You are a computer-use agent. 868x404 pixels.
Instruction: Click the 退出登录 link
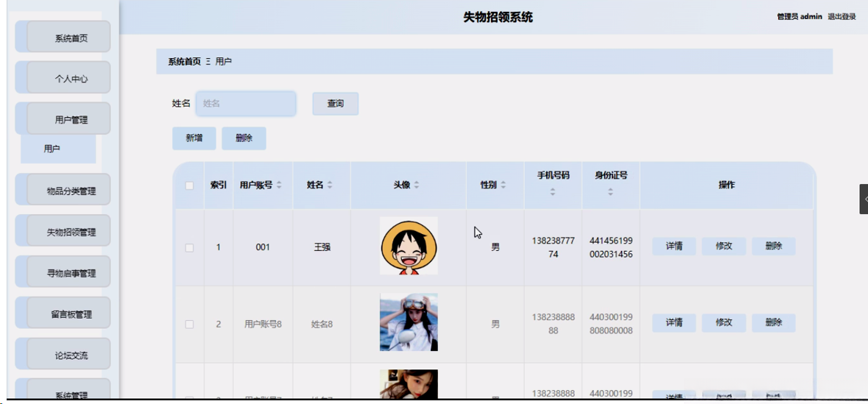pos(841,17)
